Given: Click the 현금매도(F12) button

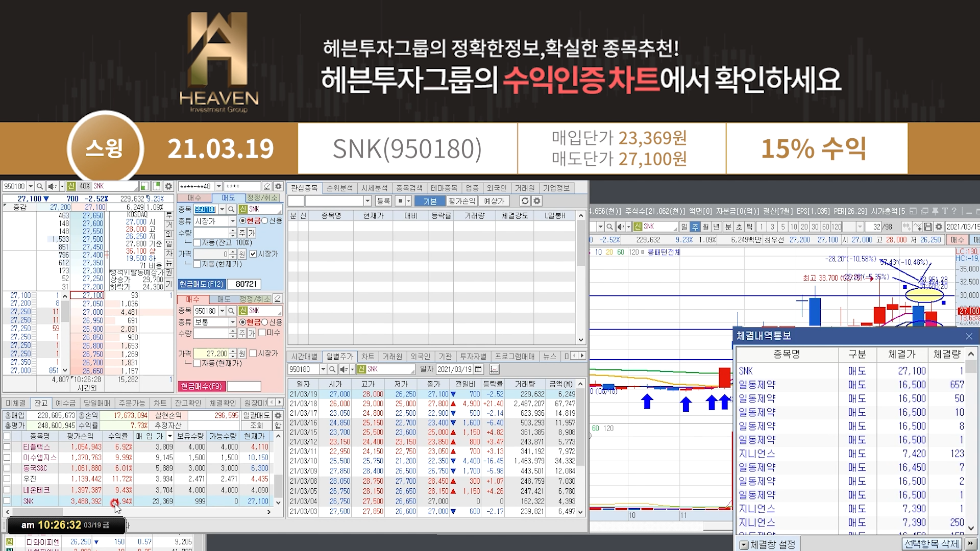Looking at the screenshot, I should click(202, 284).
